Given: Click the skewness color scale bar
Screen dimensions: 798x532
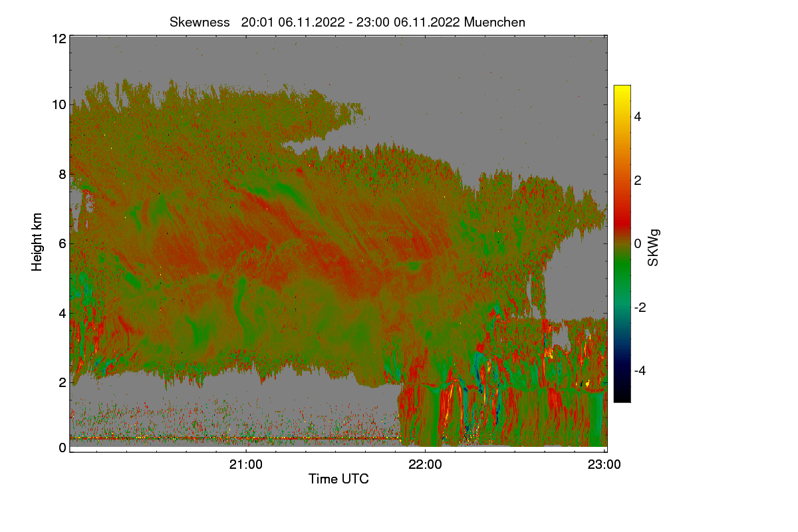Looking at the screenshot, I should click(622, 243).
